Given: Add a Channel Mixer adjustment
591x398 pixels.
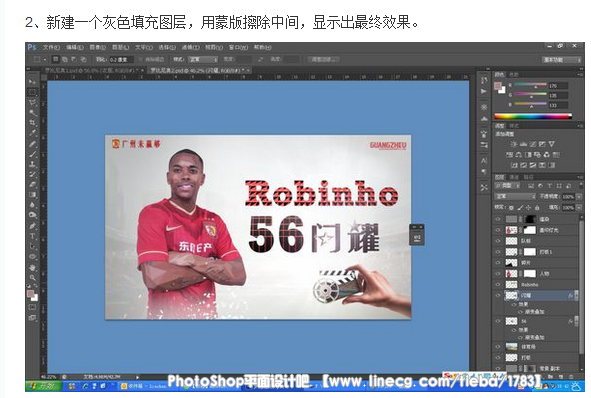Looking at the screenshot, I should [x=547, y=155].
